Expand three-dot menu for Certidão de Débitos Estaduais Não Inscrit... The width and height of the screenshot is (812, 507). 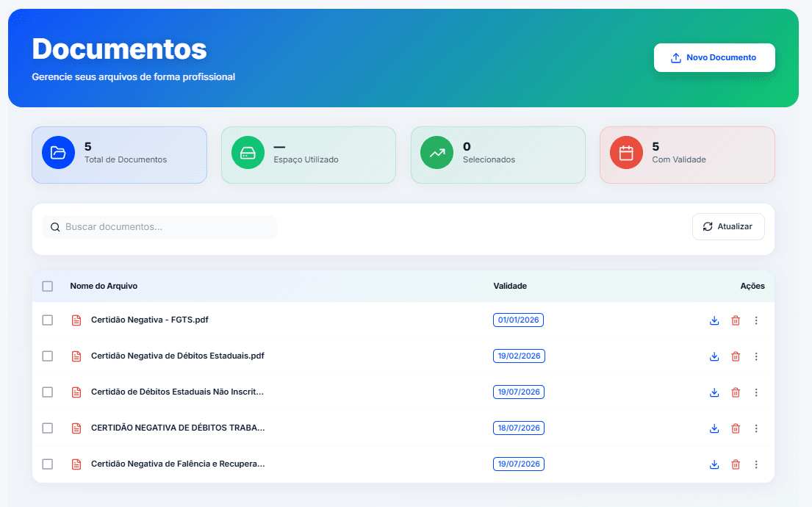point(756,392)
